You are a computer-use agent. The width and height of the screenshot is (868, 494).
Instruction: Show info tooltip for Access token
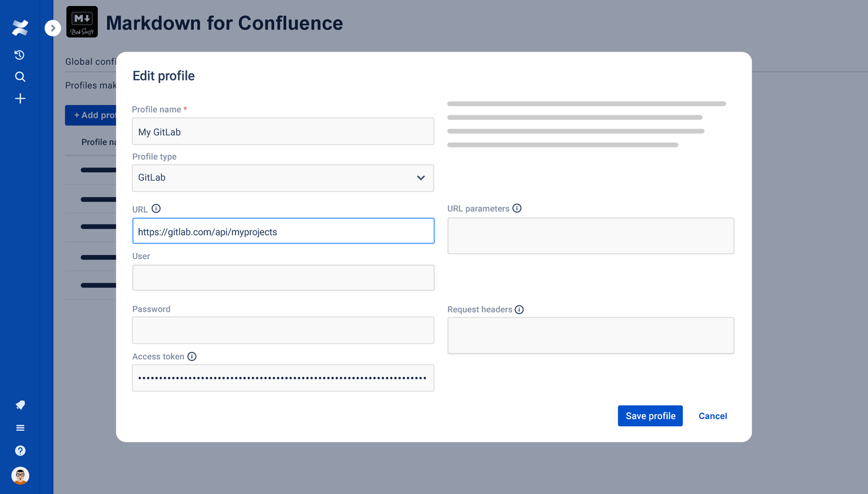click(192, 357)
